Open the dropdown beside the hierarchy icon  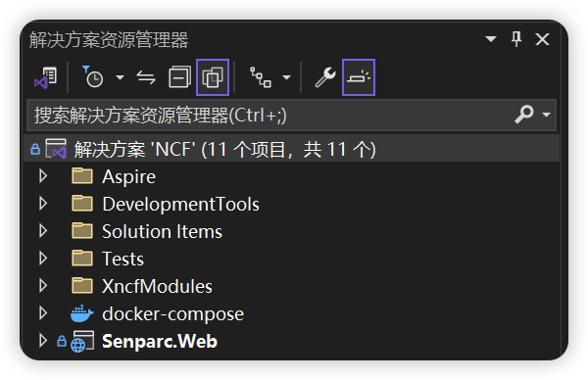point(286,77)
